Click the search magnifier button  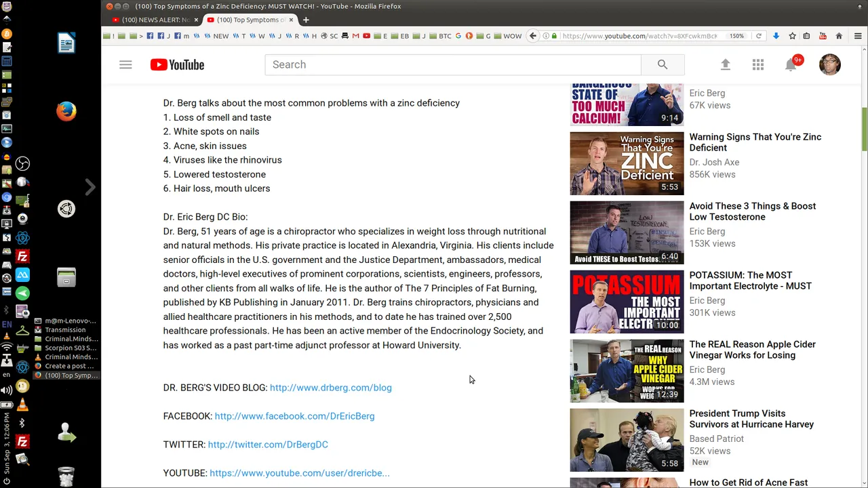[663, 64]
